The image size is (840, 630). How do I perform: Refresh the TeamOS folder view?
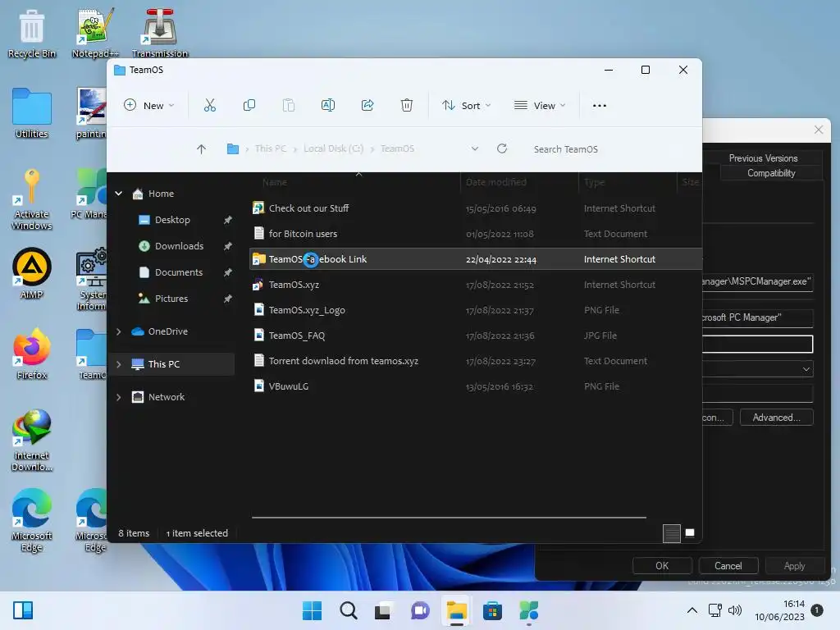point(502,149)
